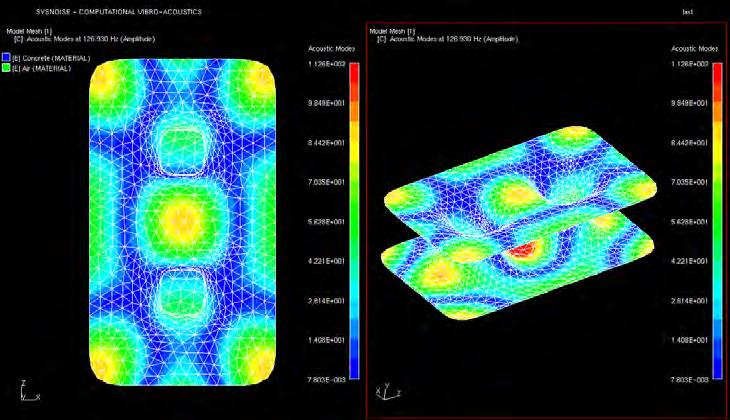Click the right scale's 7.803E-003 minimum value
Viewport: 730px width, 420px height.
click(x=689, y=380)
